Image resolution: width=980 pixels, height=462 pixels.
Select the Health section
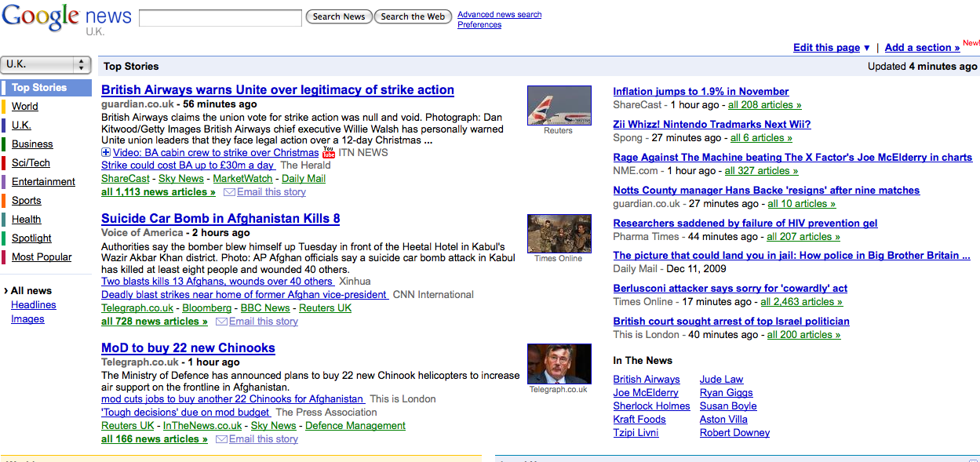coord(27,220)
